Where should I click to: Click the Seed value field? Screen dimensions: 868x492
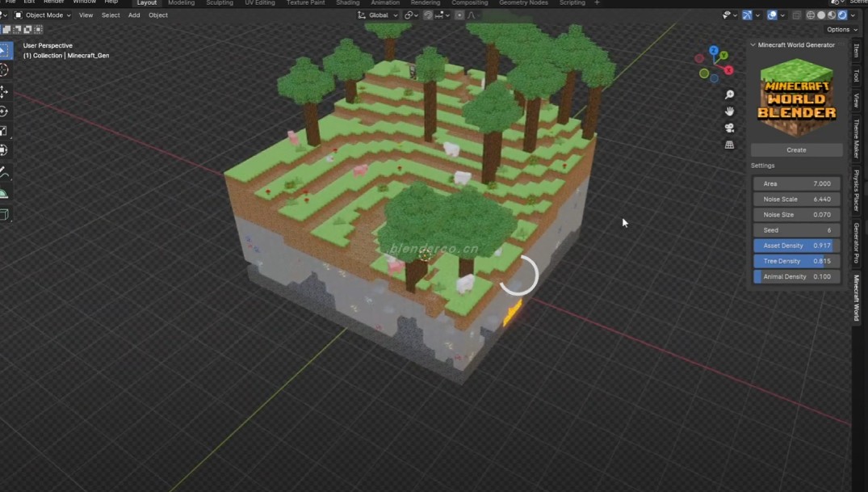tap(796, 230)
